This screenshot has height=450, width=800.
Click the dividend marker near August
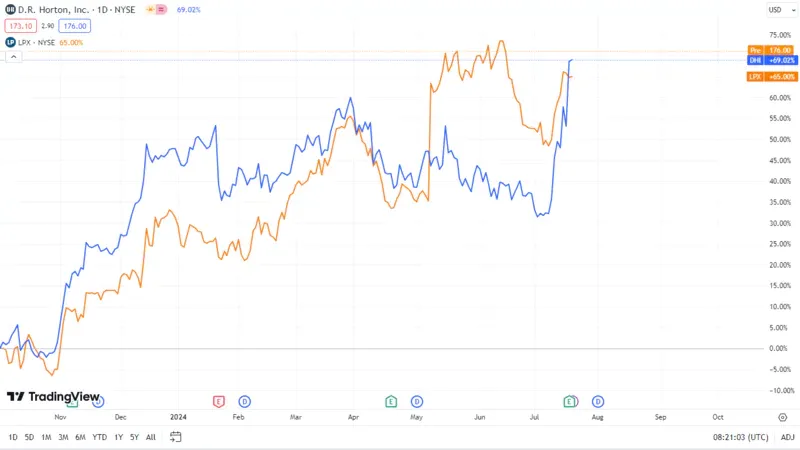click(597, 402)
